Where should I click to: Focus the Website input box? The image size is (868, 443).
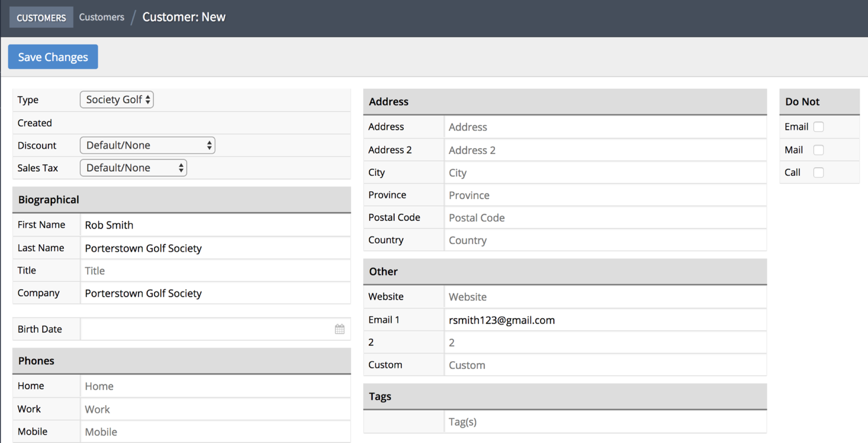(x=605, y=297)
